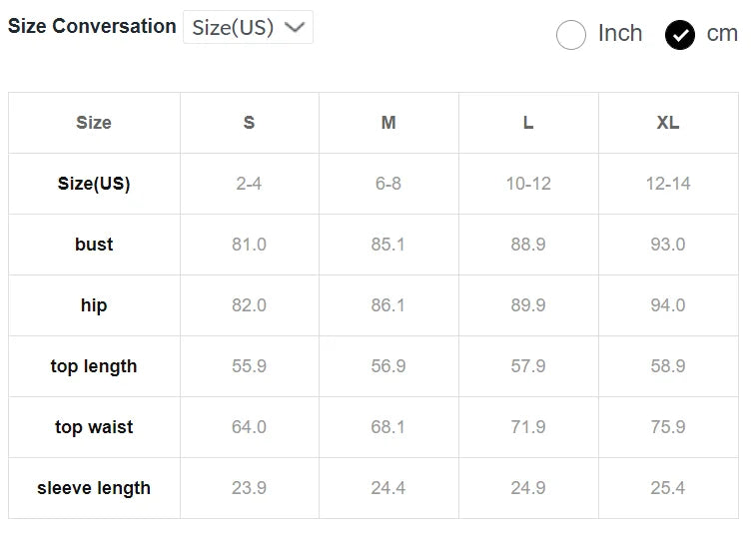Open the Size(US) dropdown
Screen dimensions: 756x533
pyautogui.click(x=248, y=27)
